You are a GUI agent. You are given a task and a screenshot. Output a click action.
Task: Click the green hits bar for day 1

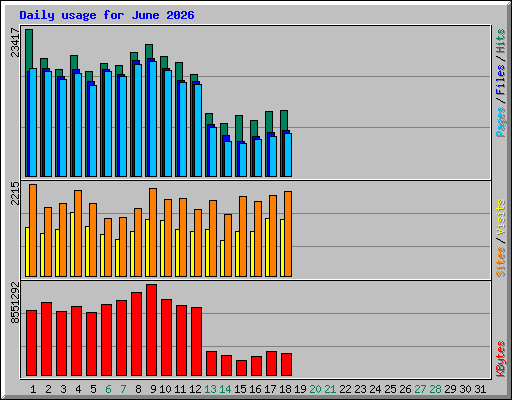pyautogui.click(x=29, y=50)
